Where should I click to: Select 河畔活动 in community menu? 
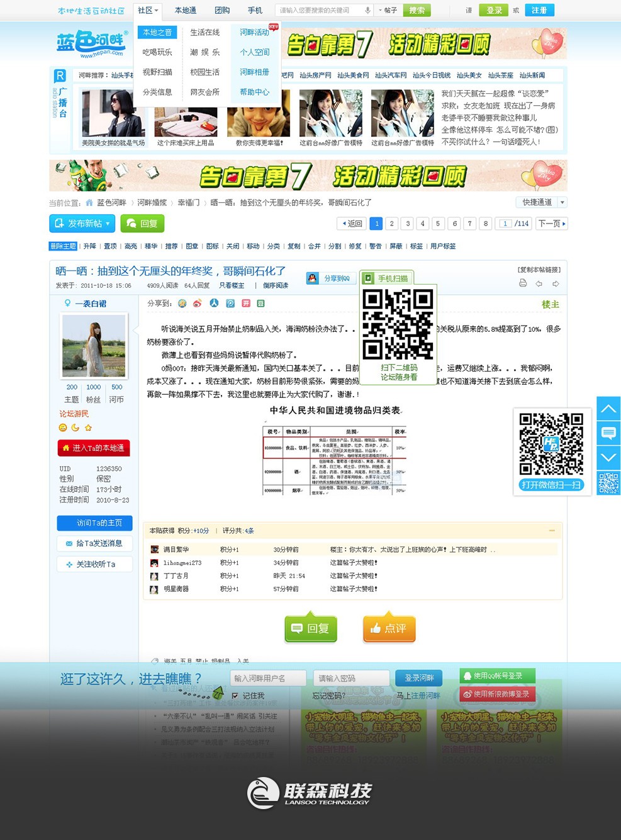(x=254, y=32)
